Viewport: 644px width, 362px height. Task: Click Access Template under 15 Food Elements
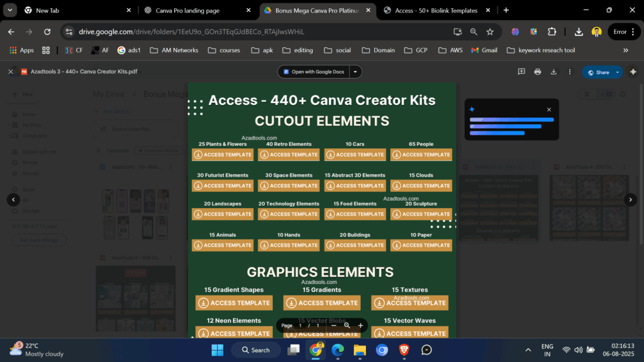point(355,214)
